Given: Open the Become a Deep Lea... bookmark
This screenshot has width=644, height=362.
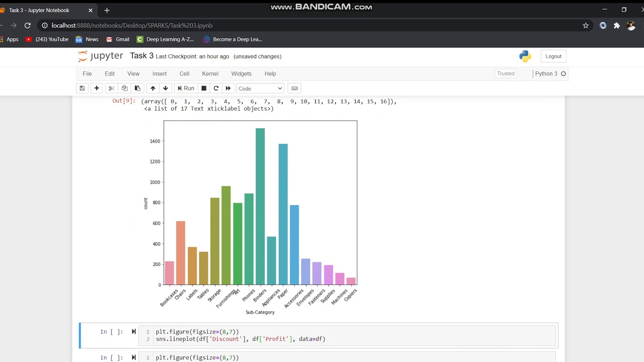Looking at the screenshot, I should click(x=232, y=39).
